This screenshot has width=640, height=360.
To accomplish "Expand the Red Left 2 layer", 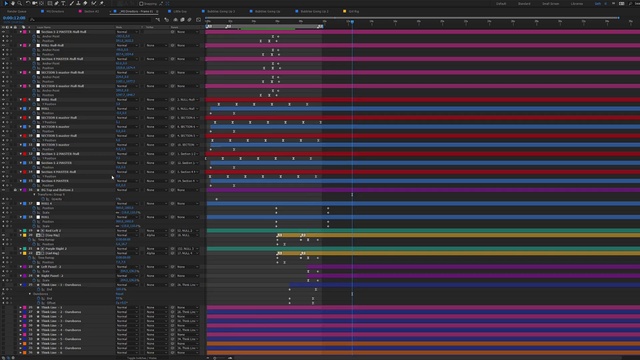I will click(20, 231).
